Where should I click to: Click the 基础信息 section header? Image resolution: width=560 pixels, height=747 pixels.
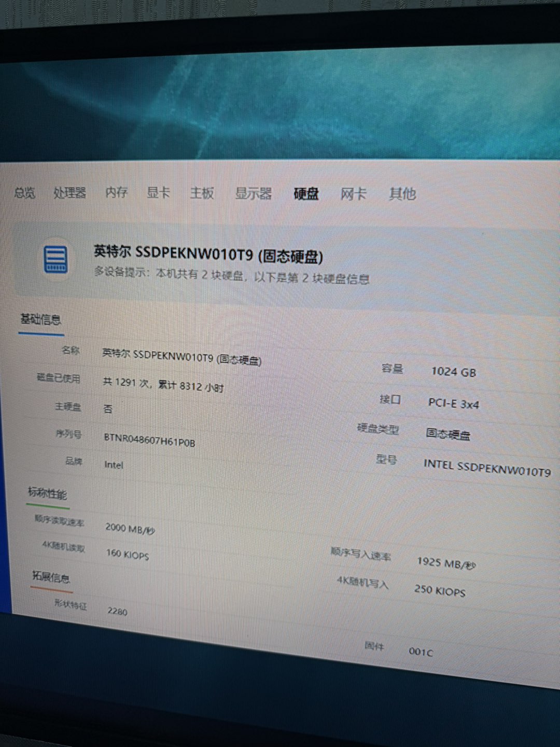click(40, 319)
